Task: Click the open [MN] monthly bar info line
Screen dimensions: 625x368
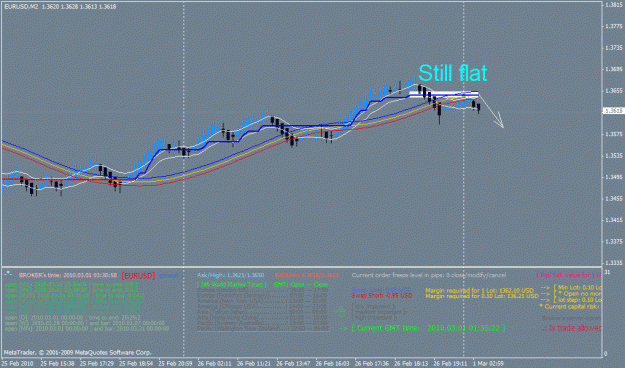Action: coord(87,329)
